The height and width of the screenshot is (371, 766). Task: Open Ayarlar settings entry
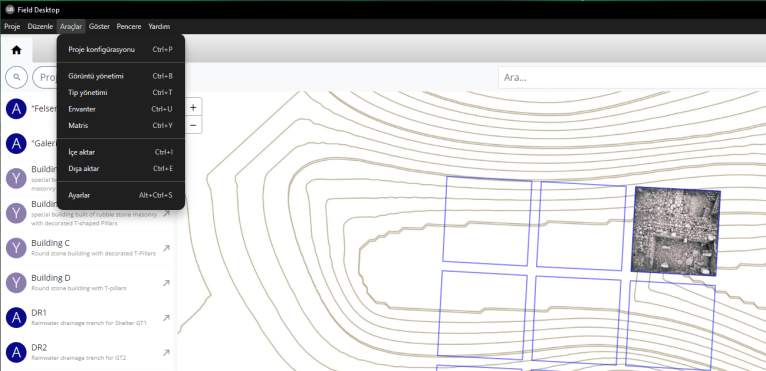121,195
